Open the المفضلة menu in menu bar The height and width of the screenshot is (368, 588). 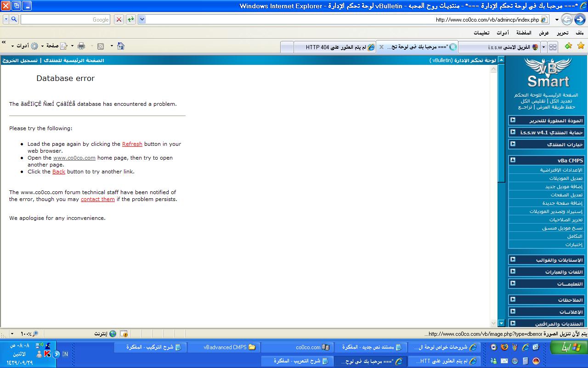(524, 33)
